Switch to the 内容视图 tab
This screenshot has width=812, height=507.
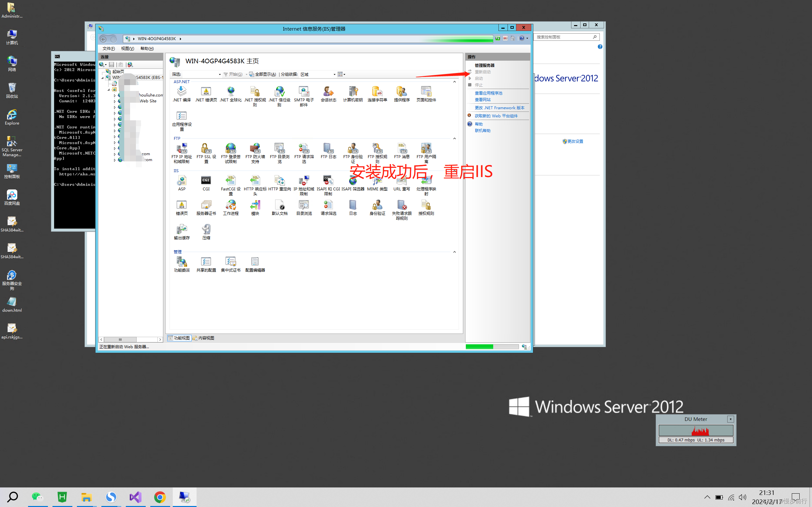click(203, 338)
